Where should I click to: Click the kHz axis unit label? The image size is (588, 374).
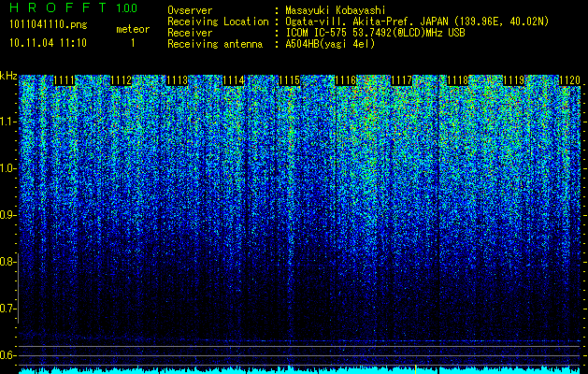pyautogui.click(x=8, y=76)
